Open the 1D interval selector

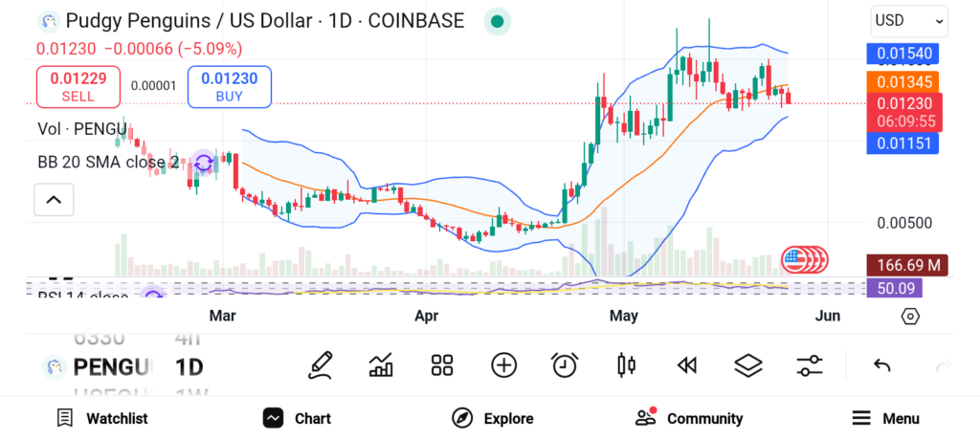coord(189,366)
